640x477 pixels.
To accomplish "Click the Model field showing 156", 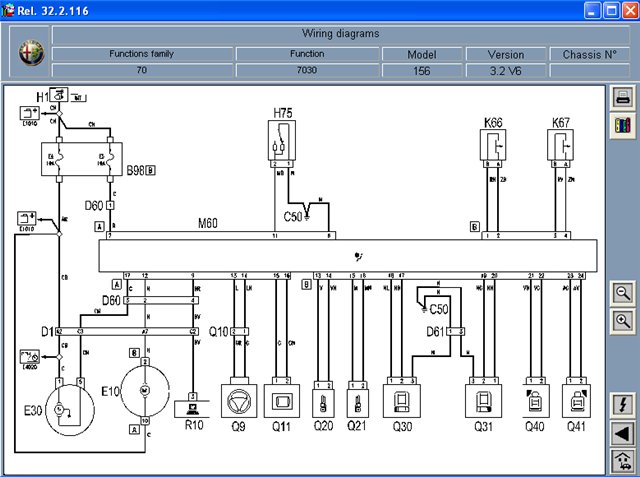I will click(x=422, y=71).
